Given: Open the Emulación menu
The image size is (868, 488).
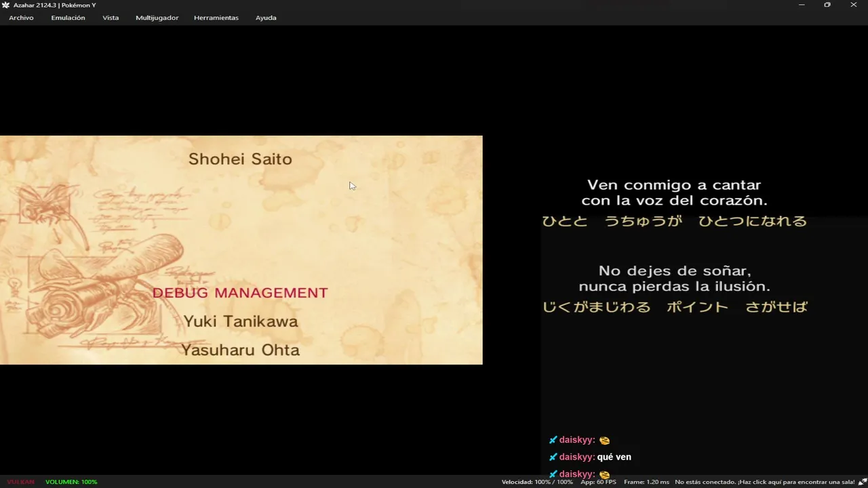Looking at the screenshot, I should pos(68,18).
